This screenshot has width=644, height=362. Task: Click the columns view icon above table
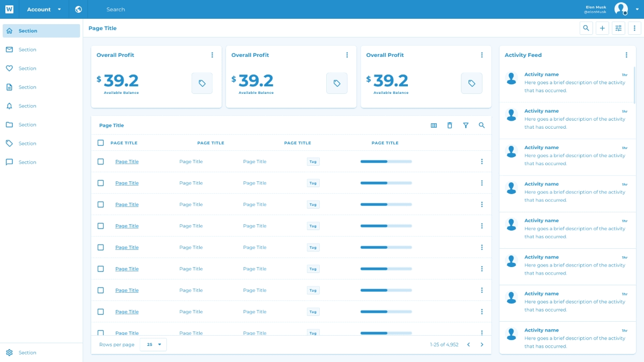434,125
